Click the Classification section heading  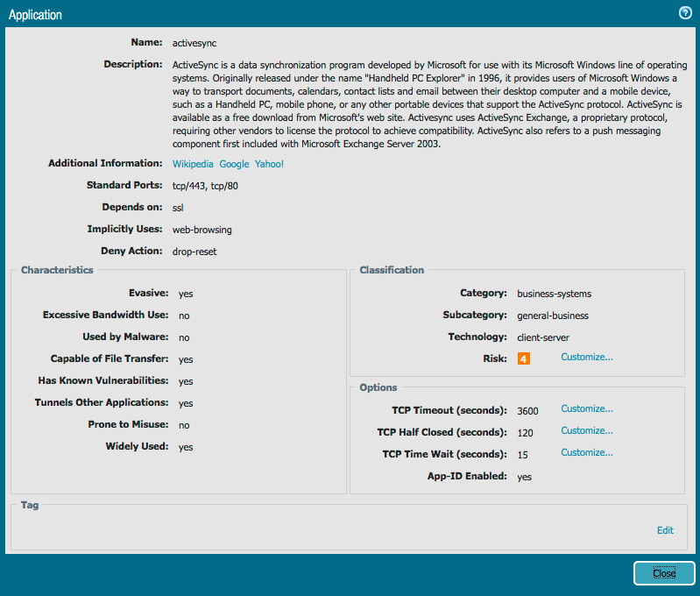(x=392, y=270)
